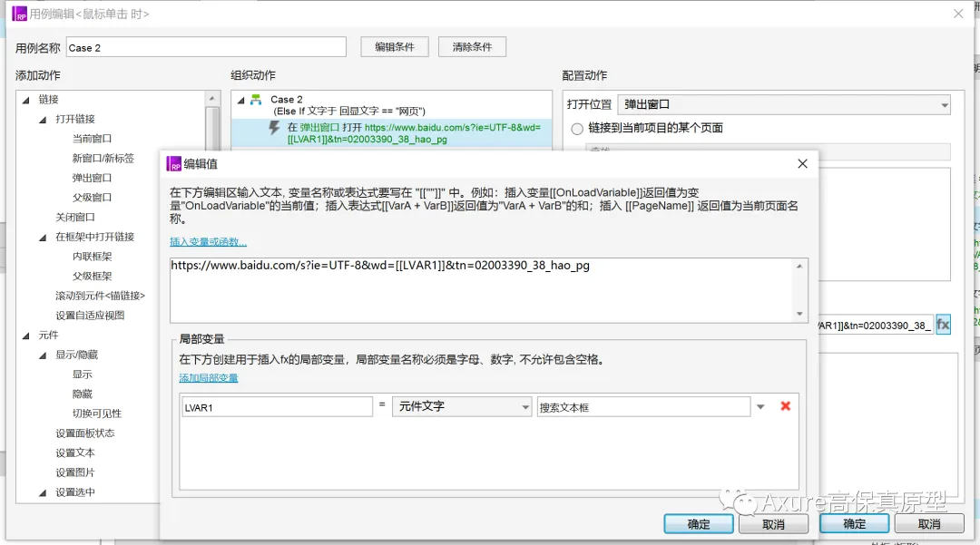The image size is (980, 545).
Task: Select 设置自适应视图 action
Action: [90, 316]
